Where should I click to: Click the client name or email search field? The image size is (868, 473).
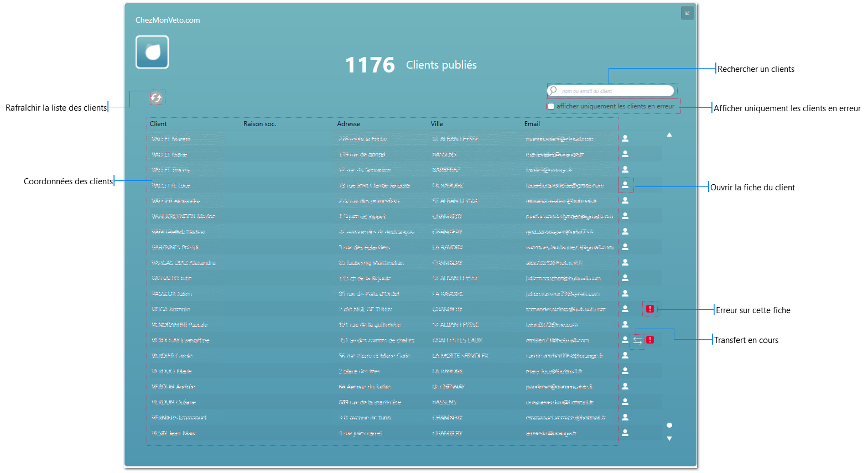[611, 91]
